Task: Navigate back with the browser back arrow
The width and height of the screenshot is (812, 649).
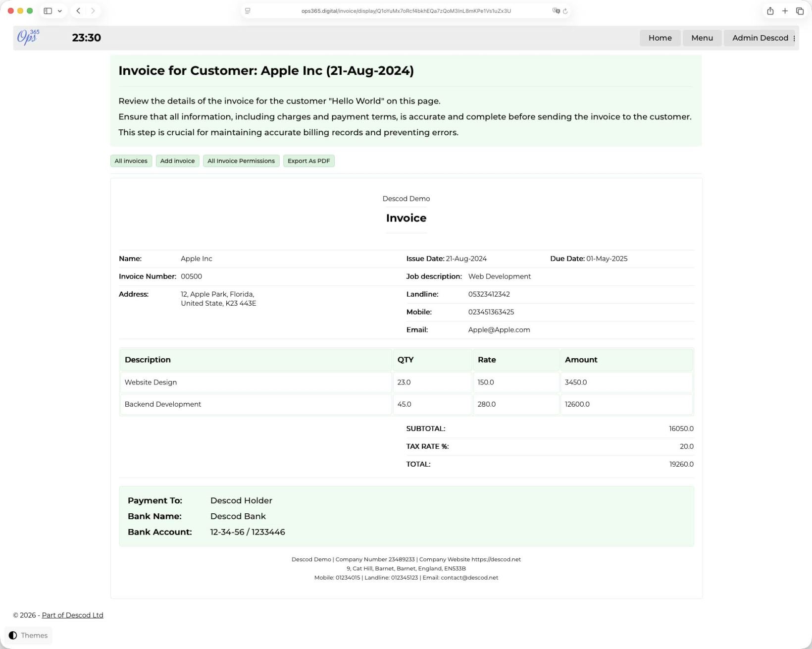Action: tap(78, 10)
